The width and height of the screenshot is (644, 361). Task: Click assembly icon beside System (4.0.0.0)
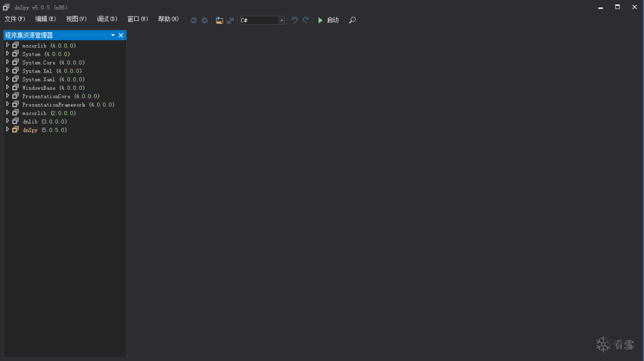[x=16, y=54]
